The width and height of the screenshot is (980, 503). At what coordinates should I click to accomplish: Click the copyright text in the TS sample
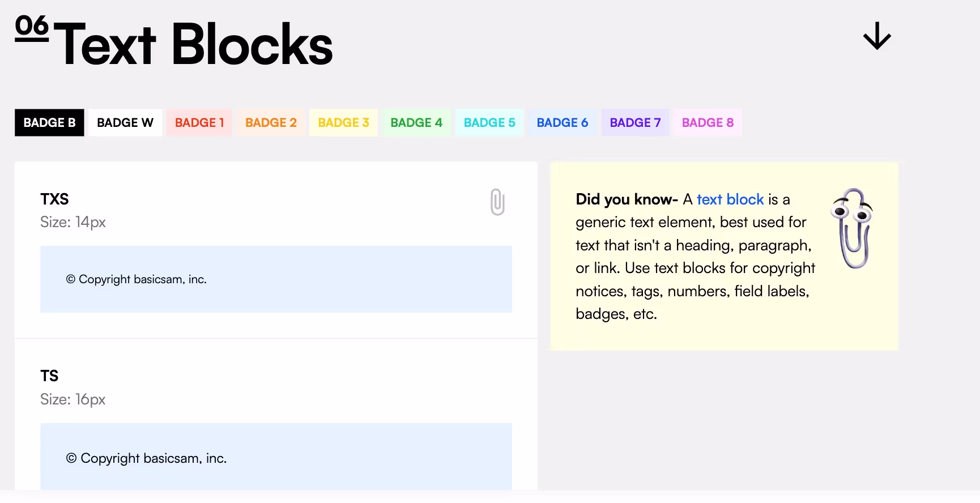(146, 458)
